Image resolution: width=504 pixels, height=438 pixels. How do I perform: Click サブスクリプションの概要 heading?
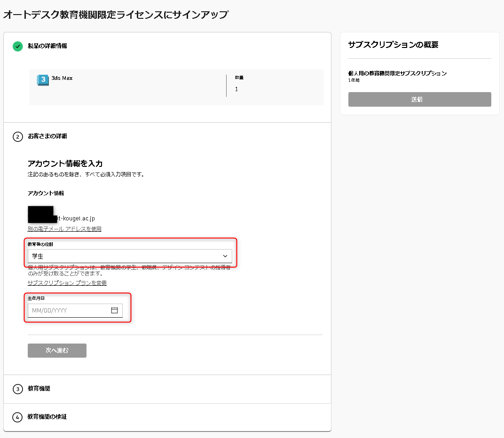point(393,45)
